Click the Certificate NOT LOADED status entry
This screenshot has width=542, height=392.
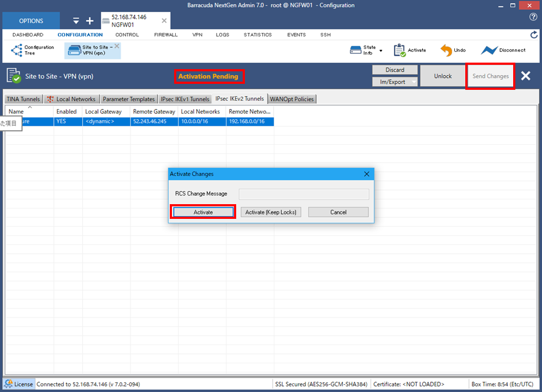coord(409,384)
